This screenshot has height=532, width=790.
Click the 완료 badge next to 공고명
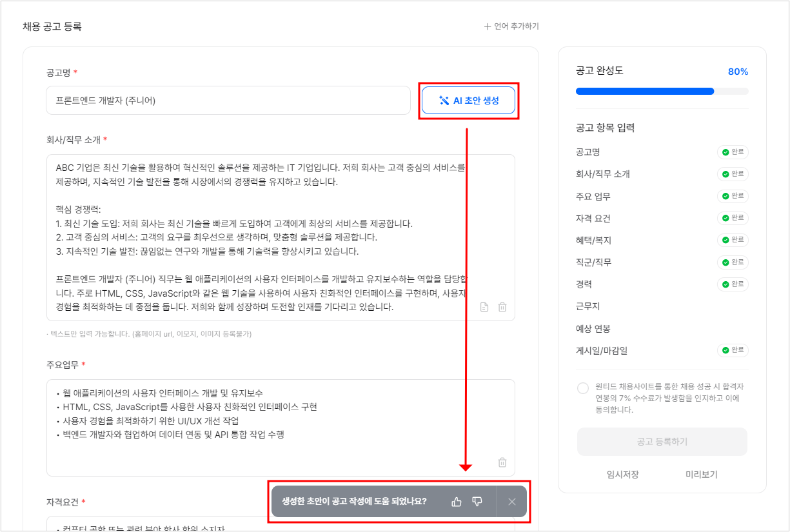coord(733,152)
